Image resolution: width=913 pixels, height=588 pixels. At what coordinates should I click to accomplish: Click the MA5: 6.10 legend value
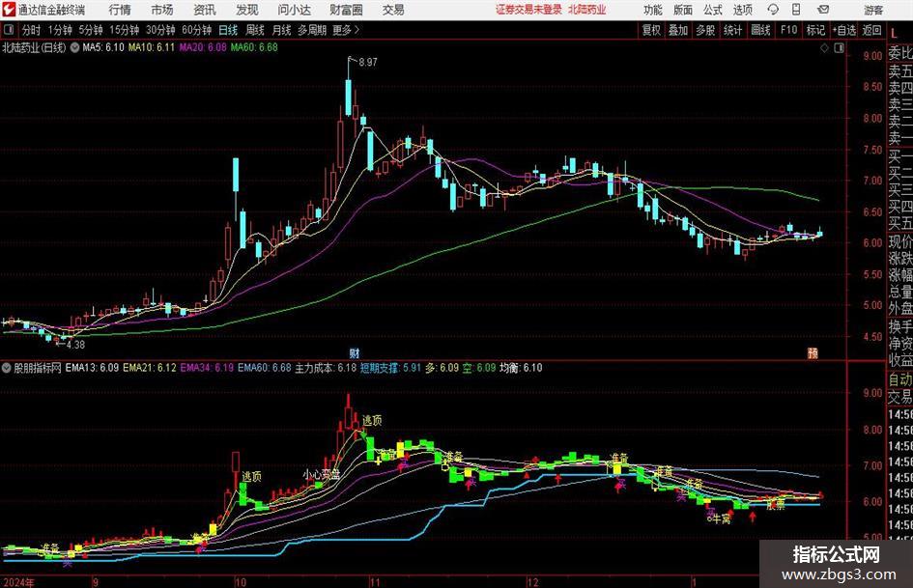(x=103, y=47)
